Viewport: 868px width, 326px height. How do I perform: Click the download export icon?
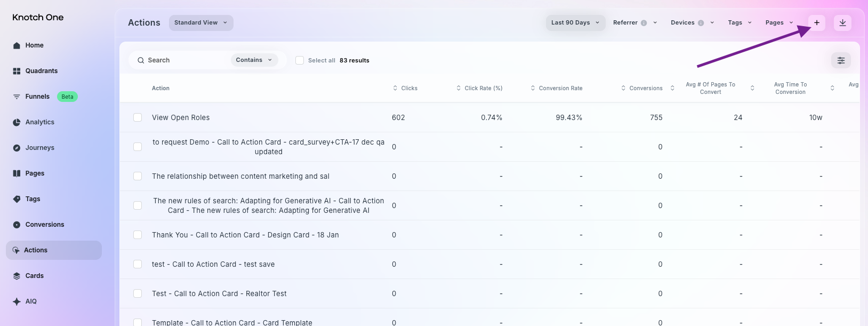click(842, 23)
